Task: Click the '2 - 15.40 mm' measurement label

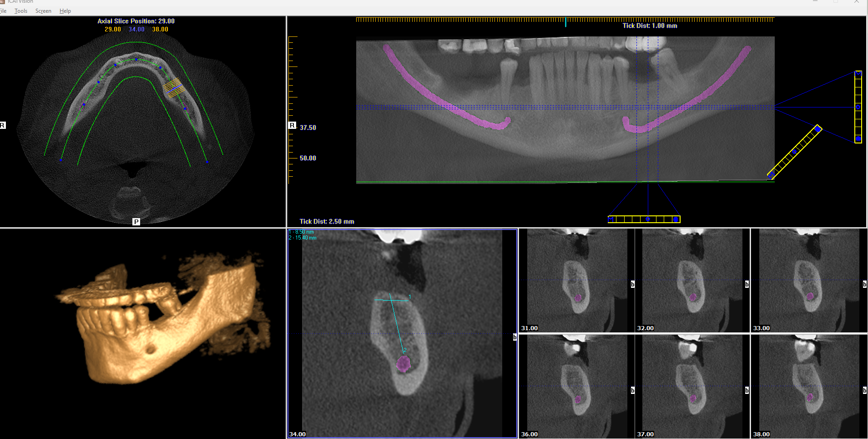Action: pos(302,237)
